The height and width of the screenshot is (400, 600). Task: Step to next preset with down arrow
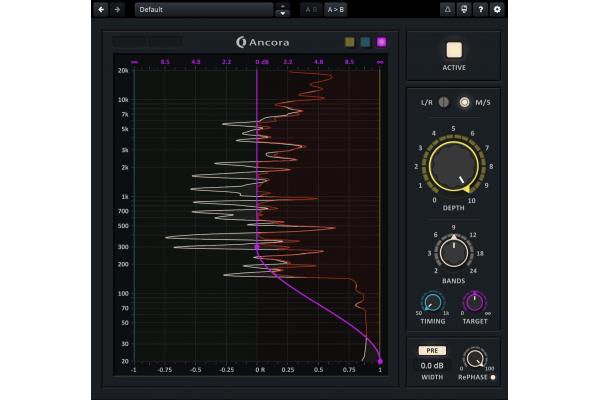coord(283,13)
